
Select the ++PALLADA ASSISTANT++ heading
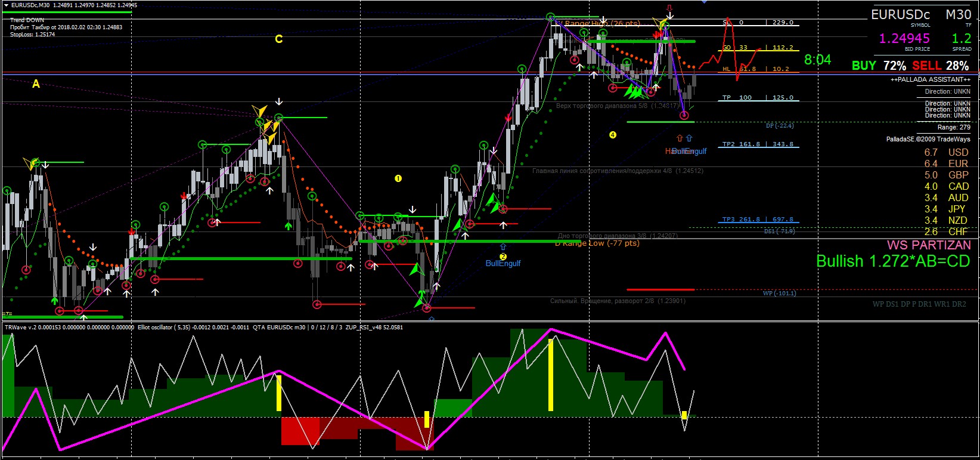(931, 80)
